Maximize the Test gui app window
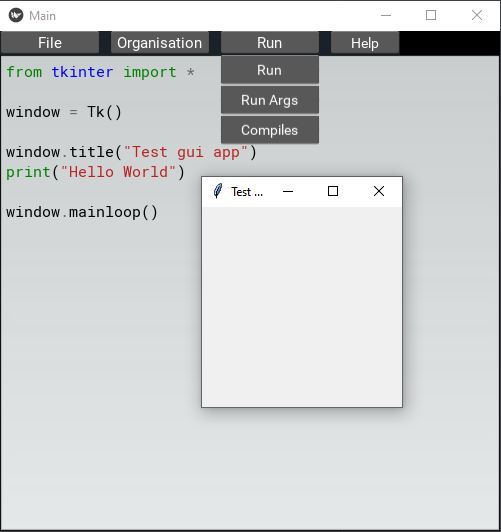Image resolution: width=501 pixels, height=532 pixels. [333, 191]
